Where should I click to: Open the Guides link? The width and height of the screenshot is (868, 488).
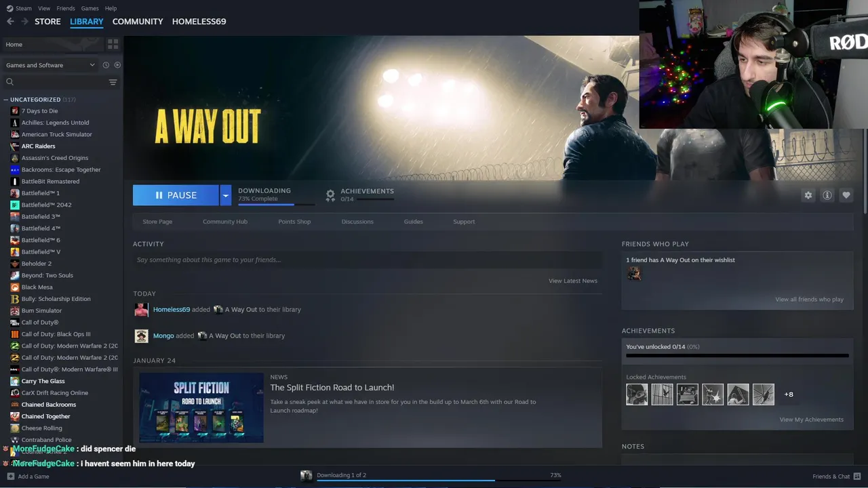coord(413,222)
